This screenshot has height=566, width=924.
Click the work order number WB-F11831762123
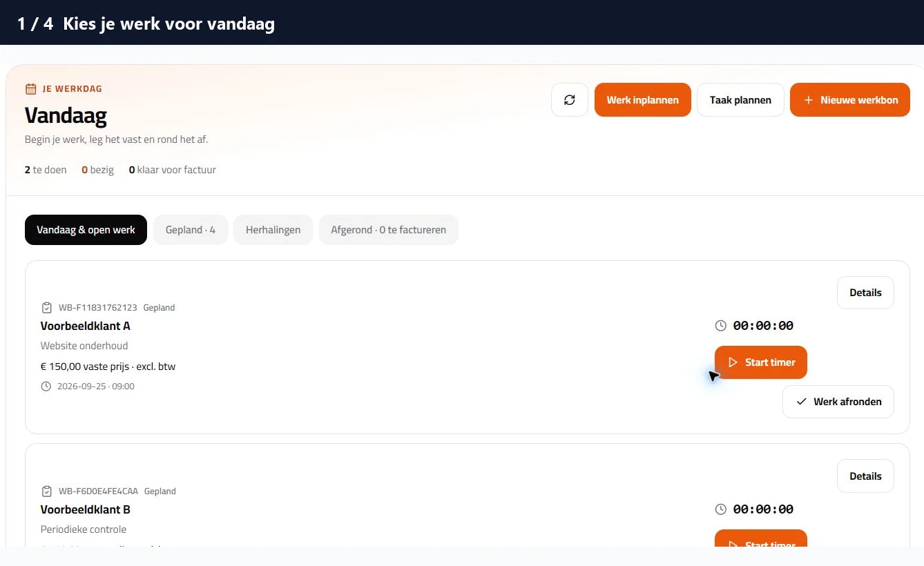click(98, 307)
